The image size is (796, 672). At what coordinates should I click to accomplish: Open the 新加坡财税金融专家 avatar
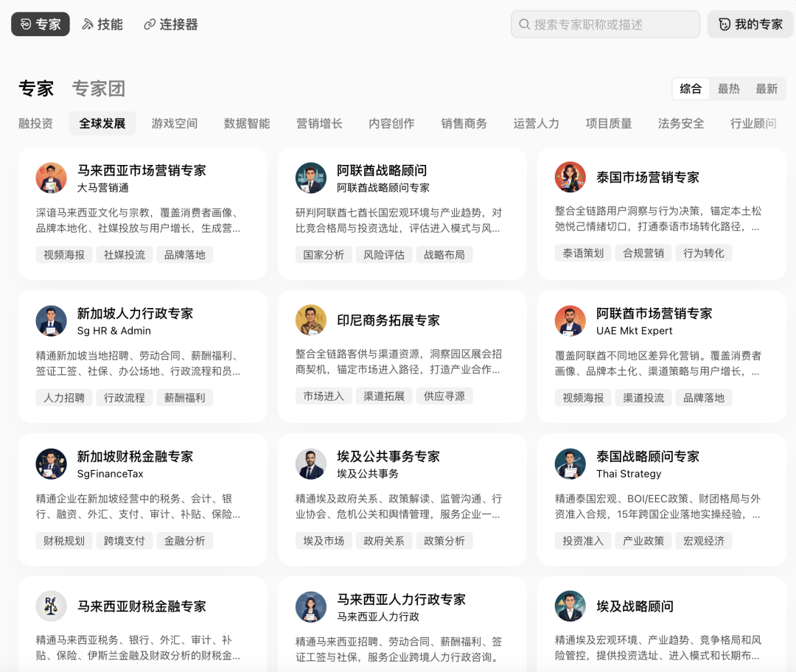tap(52, 464)
